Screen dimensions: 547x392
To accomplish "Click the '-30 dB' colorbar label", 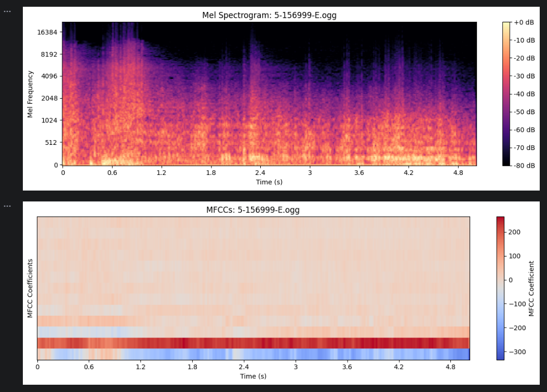I will click(x=524, y=76).
